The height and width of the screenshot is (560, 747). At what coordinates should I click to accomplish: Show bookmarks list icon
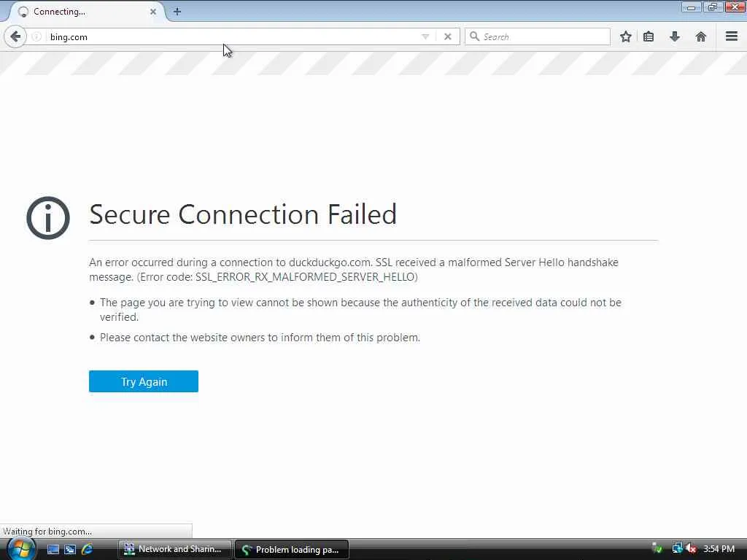pos(649,36)
